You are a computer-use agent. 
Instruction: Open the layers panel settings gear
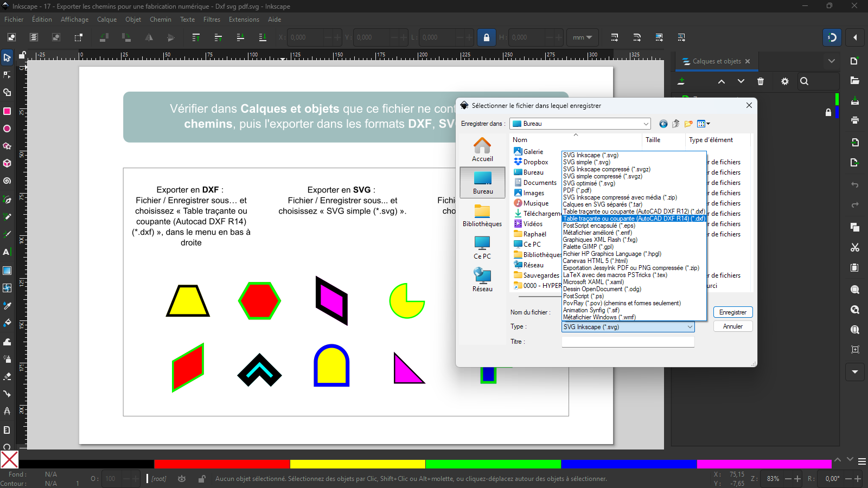point(784,81)
